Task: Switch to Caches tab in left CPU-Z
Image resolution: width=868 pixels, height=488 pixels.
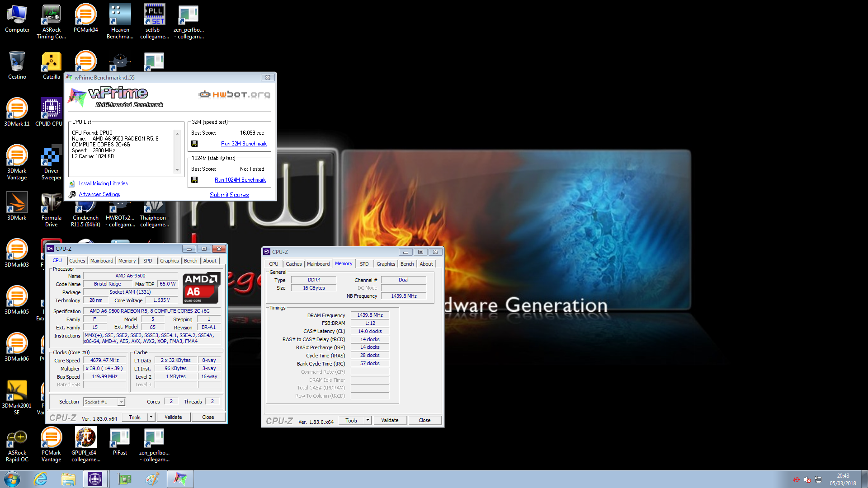Action: pos(77,261)
